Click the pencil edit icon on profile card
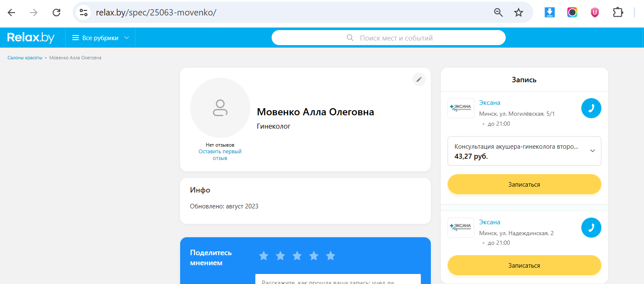This screenshot has width=644, height=284. 419,79
